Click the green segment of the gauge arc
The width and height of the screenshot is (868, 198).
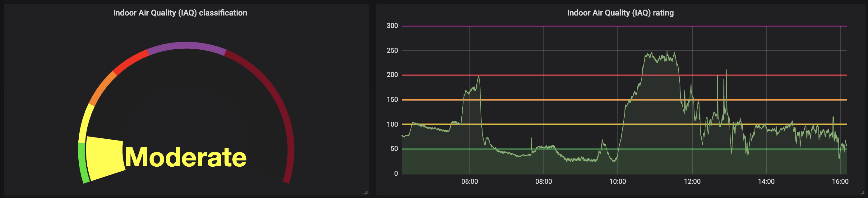(x=83, y=163)
